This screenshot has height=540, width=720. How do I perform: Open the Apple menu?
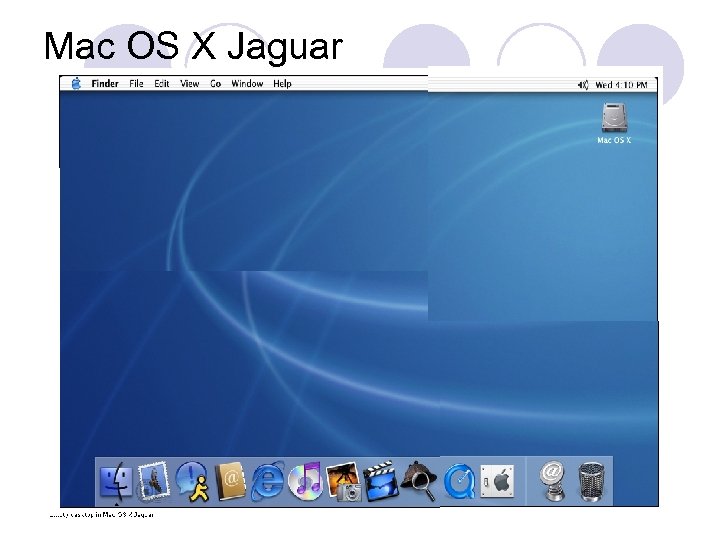tap(76, 84)
